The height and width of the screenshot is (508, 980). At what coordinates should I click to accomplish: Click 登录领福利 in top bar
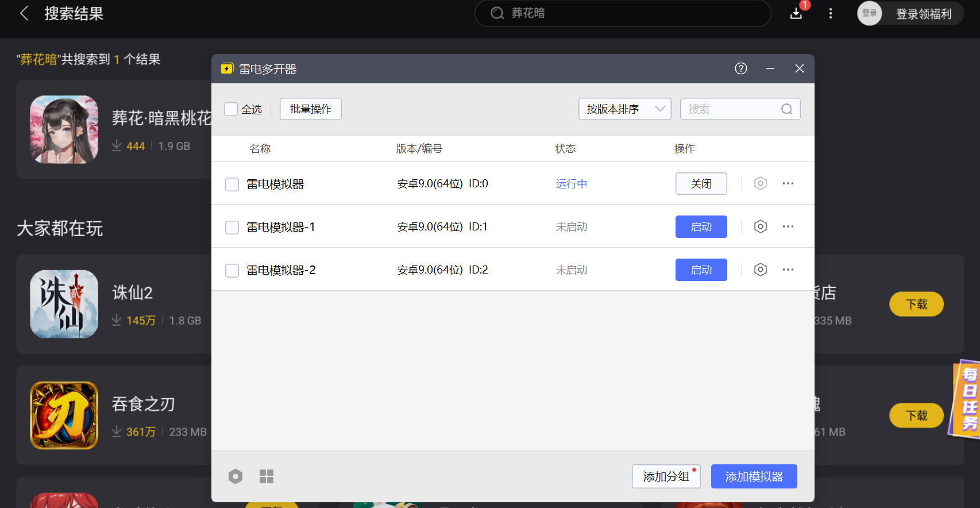(x=924, y=14)
